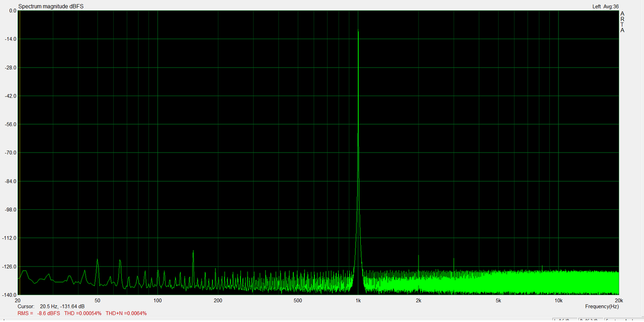Click the '2k' frequency axis label
The width and height of the screenshot is (644, 322).
(x=418, y=300)
